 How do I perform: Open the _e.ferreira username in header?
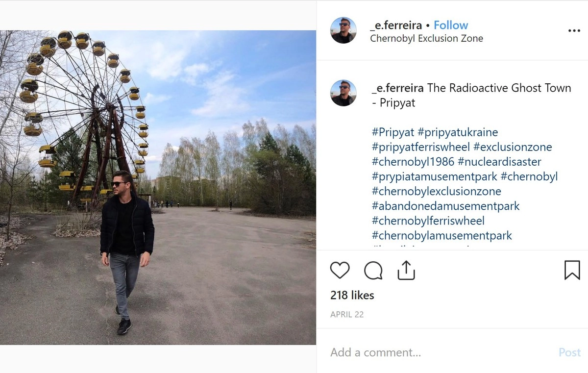396,25
